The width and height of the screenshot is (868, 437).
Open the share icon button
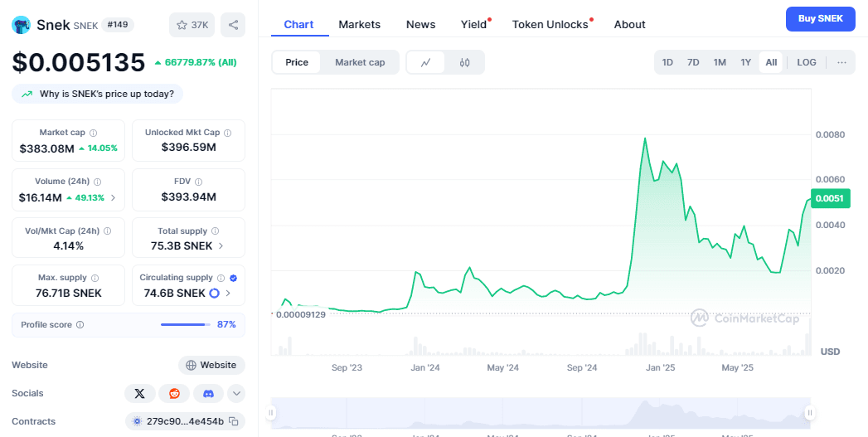tap(233, 25)
